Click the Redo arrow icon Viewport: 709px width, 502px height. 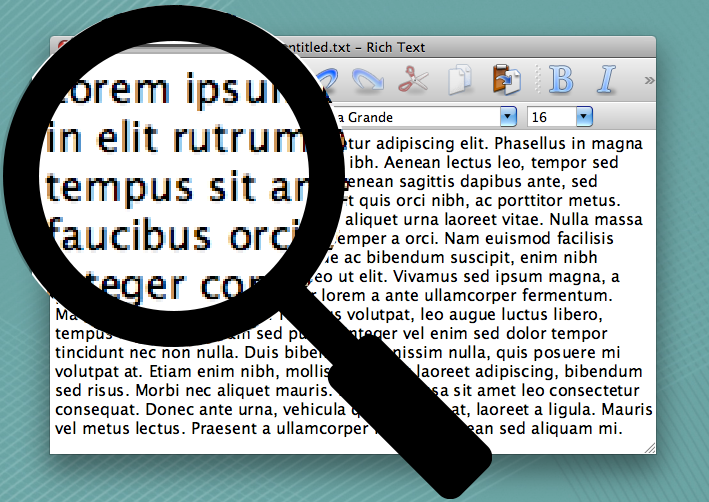[368, 80]
